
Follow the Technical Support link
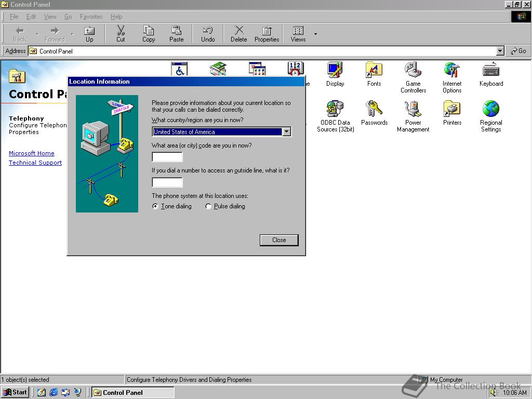pyautogui.click(x=35, y=163)
